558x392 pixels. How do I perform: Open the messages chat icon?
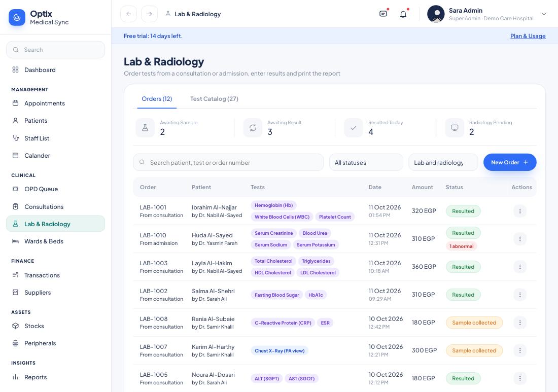click(x=383, y=14)
